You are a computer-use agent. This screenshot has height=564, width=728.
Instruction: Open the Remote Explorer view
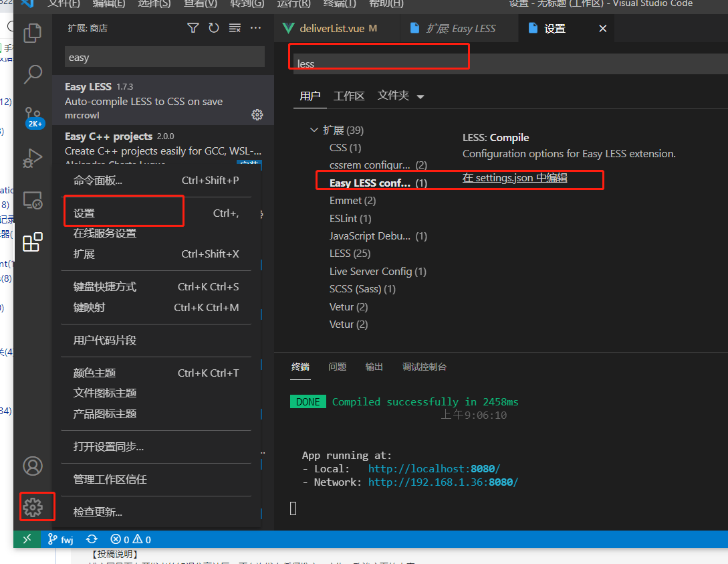click(33, 201)
